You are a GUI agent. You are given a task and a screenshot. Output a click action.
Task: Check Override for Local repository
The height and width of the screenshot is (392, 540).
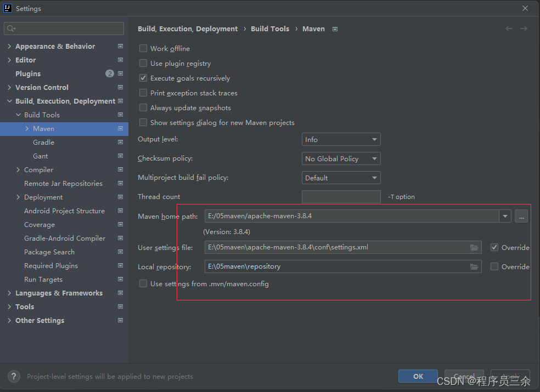click(494, 267)
